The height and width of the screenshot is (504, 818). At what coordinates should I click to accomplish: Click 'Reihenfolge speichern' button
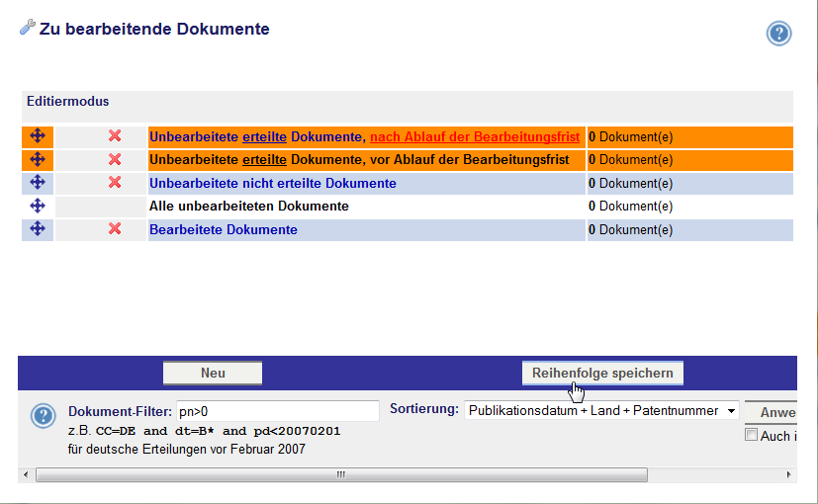[x=602, y=374]
